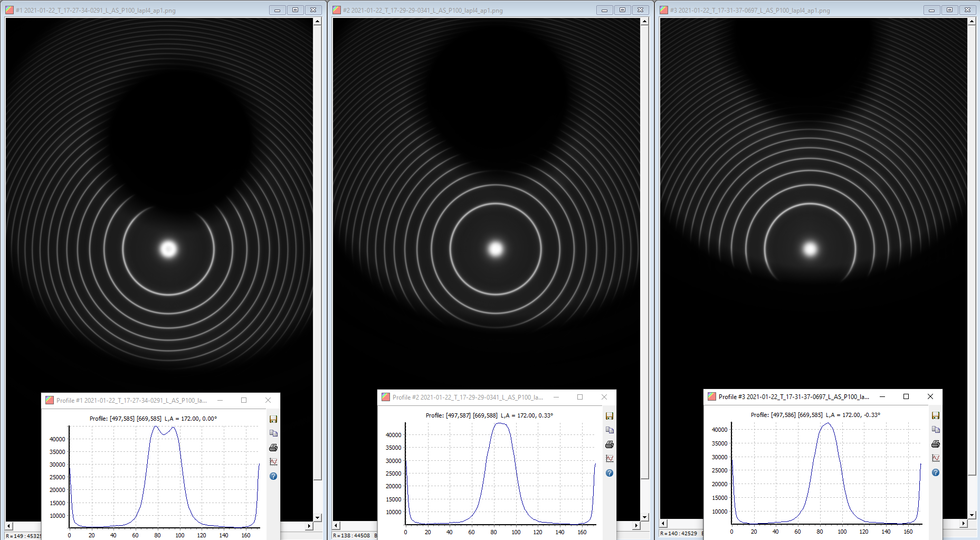Click the peak in Profile #3 plot

(828, 425)
